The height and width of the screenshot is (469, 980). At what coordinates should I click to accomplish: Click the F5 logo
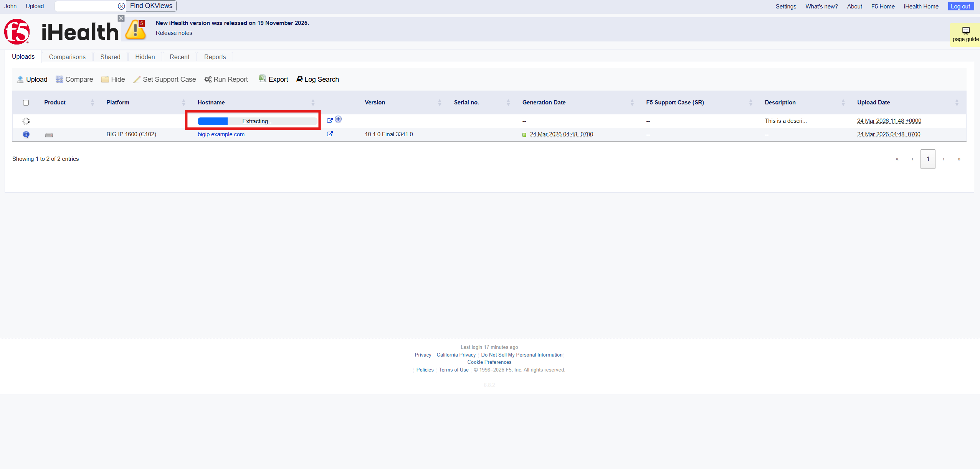(17, 31)
